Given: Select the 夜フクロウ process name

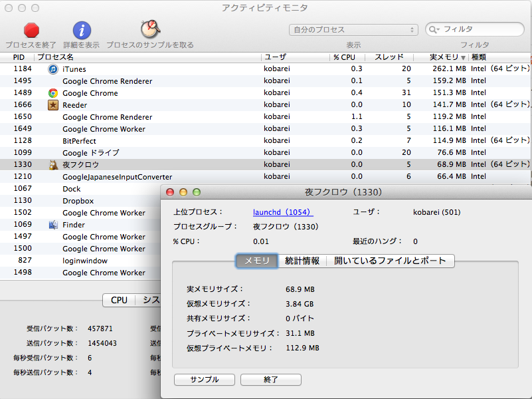Looking at the screenshot, I should [80, 165].
